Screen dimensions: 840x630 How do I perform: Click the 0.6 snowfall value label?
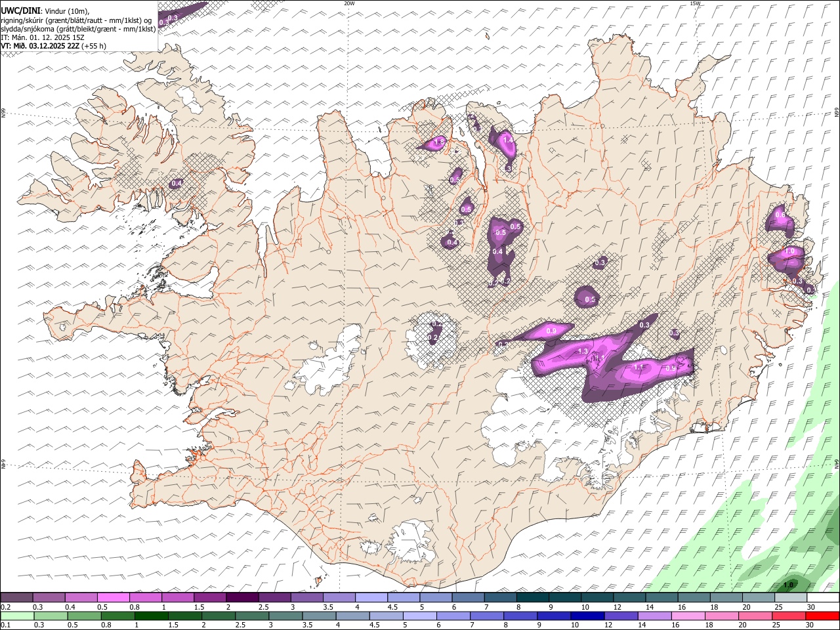coord(780,215)
